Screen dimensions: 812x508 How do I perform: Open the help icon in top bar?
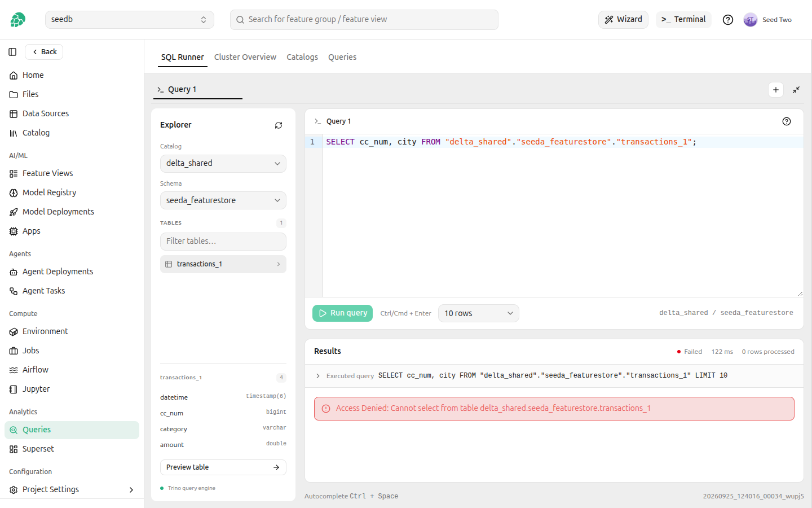(728, 20)
